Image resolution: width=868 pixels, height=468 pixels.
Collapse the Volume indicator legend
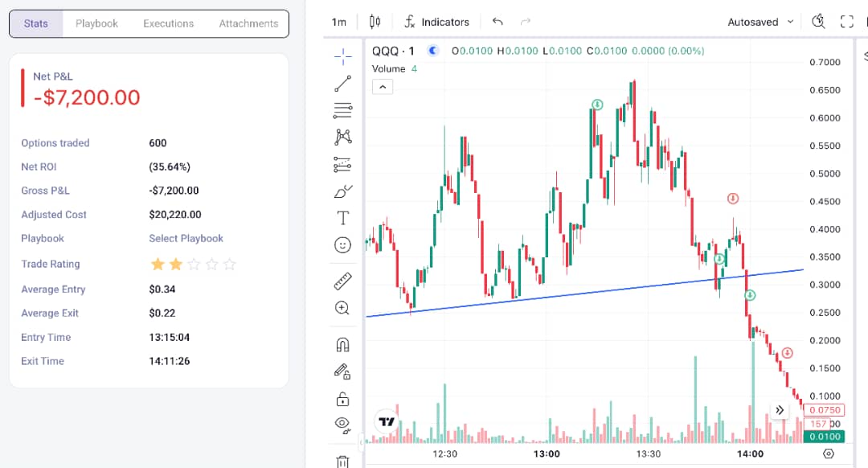tap(383, 86)
